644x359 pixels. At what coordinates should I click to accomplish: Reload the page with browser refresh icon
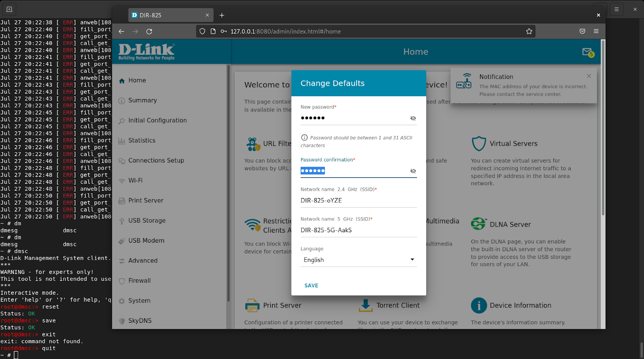click(149, 31)
